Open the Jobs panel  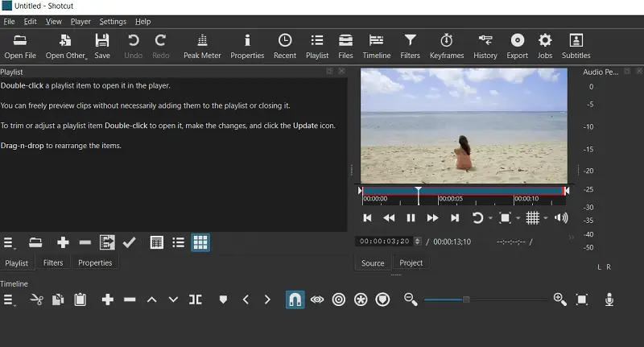point(545,47)
